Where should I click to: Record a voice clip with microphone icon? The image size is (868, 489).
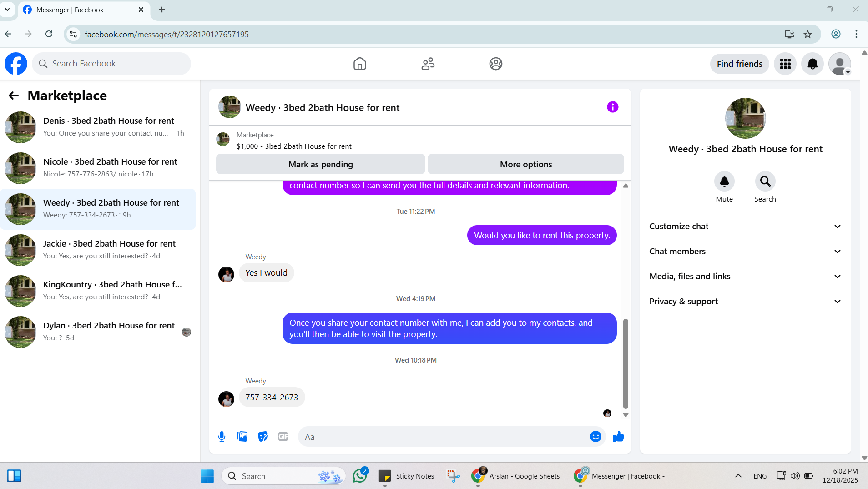click(222, 437)
